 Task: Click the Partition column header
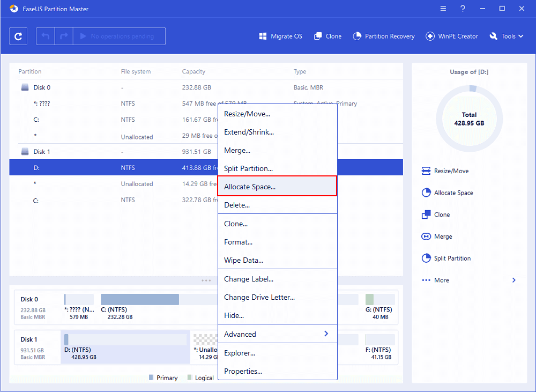click(x=29, y=71)
